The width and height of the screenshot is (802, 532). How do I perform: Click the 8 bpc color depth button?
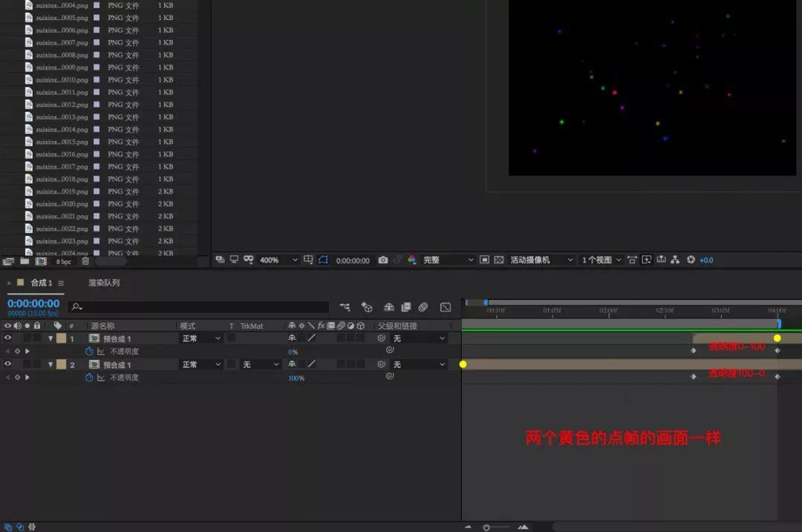[x=64, y=261]
